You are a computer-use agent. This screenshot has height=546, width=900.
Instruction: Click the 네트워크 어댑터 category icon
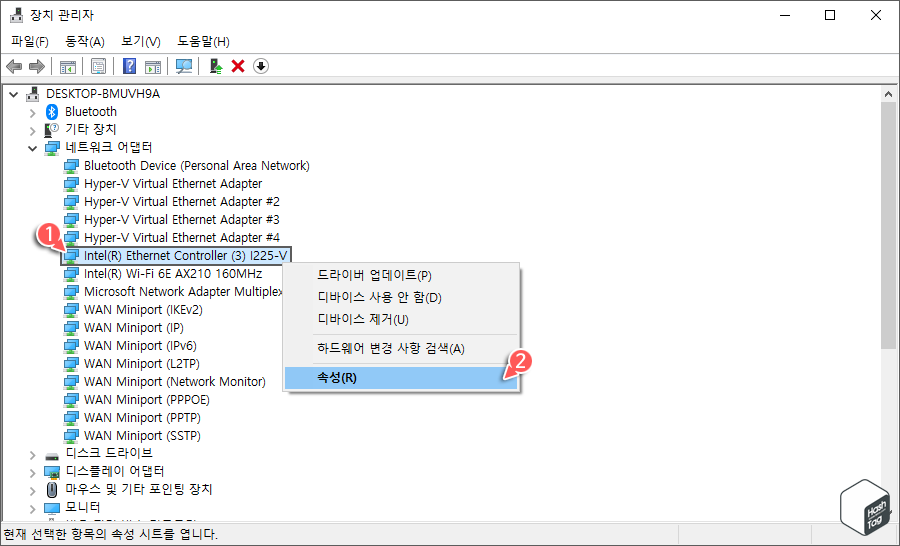click(52, 148)
